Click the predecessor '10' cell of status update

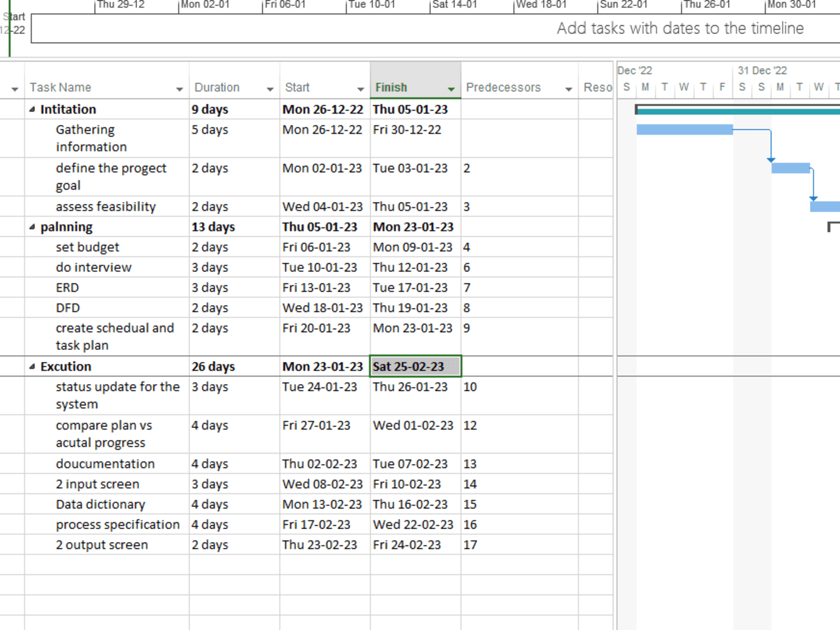[520, 395]
